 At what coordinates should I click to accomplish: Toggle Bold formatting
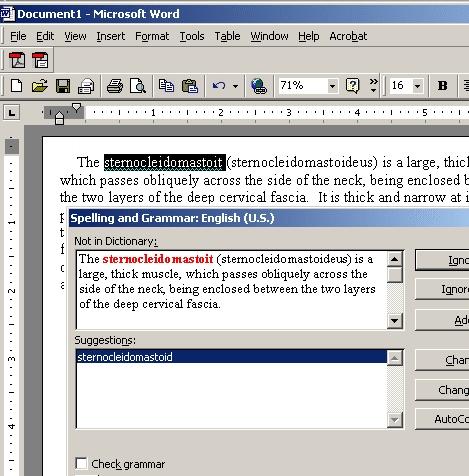tap(442, 86)
